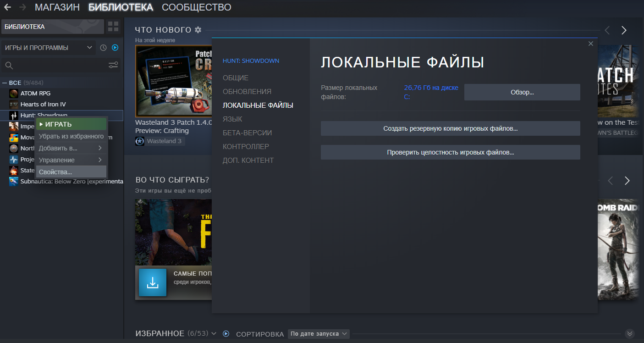Image resolution: width=644 pixels, height=343 pixels.
Task: Expand the Добавить в... submenu
Action: click(72, 148)
